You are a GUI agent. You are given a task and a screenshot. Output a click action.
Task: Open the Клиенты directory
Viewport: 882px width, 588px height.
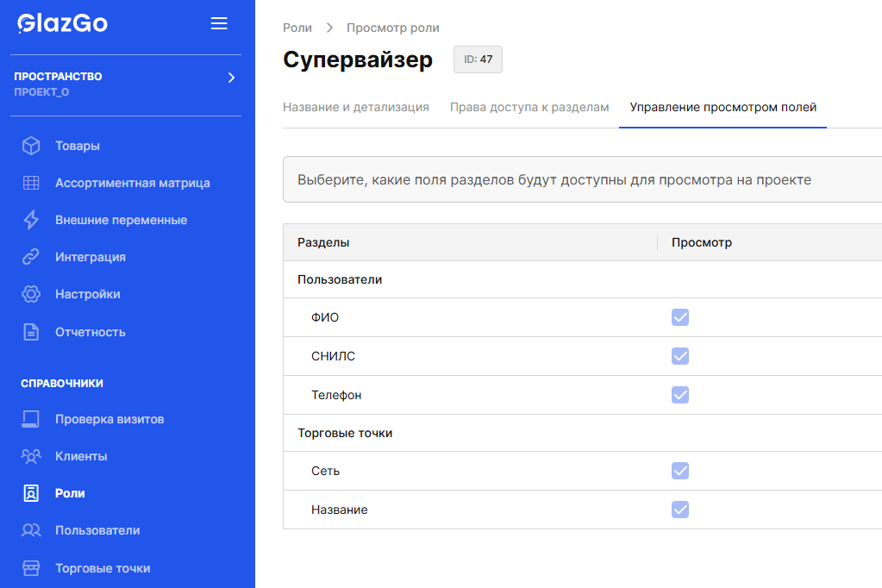coord(81,456)
